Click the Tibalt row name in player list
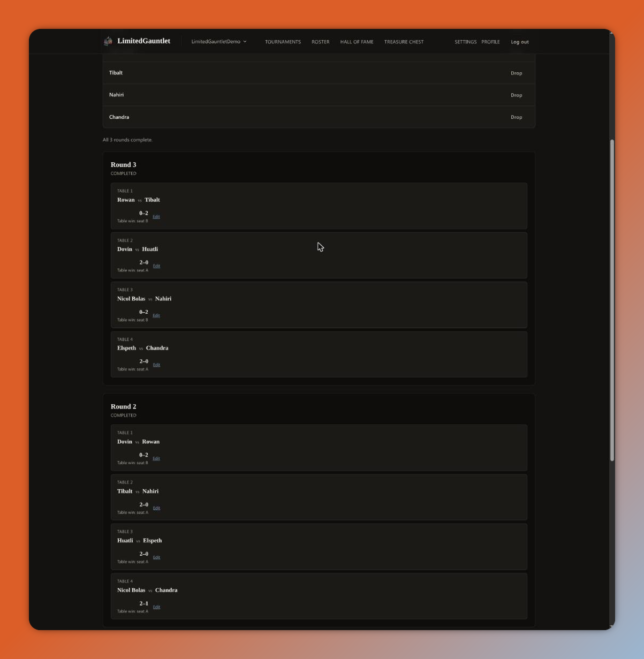Viewport: 644px width, 659px height. pos(116,73)
